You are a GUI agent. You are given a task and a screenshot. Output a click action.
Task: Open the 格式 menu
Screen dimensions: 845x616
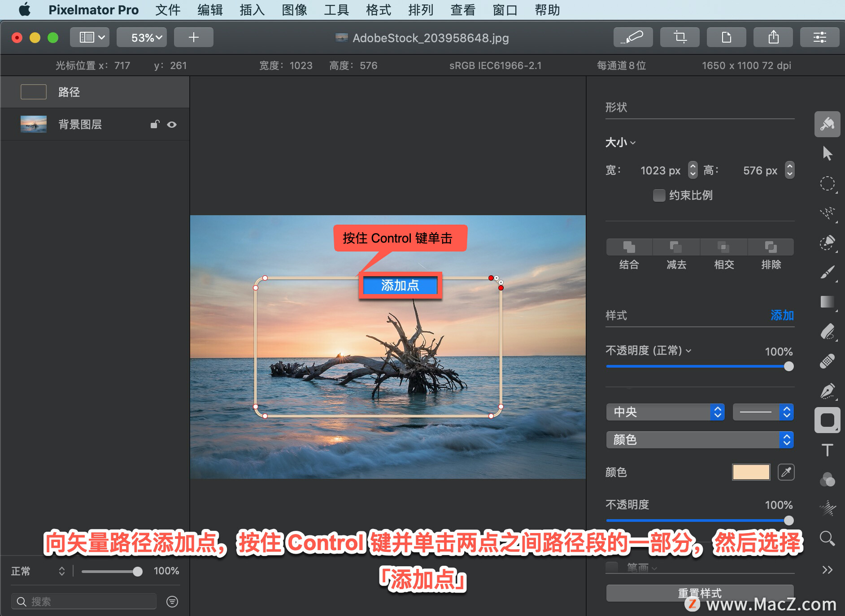coord(379,10)
